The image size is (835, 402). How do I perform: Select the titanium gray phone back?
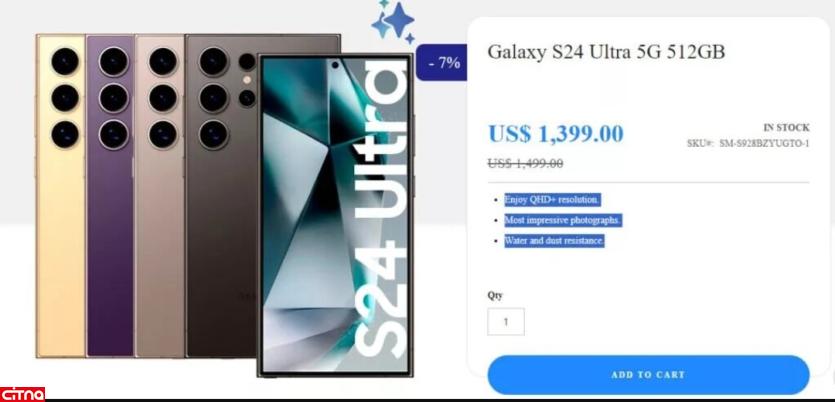[221, 196]
